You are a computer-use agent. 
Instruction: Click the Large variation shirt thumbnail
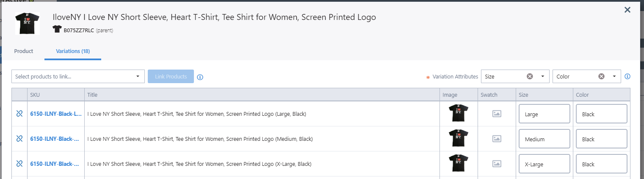pos(459,114)
